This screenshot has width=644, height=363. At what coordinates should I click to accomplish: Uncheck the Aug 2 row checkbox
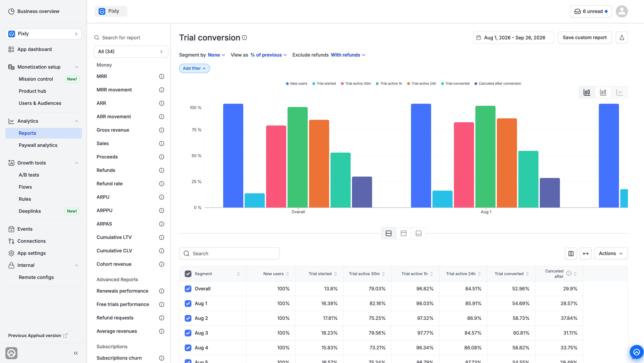pos(188,318)
